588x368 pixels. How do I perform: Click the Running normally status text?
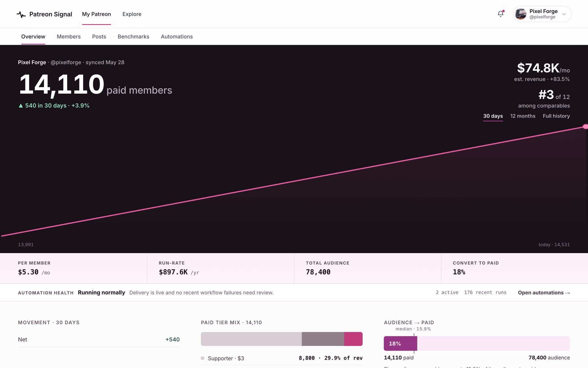click(101, 292)
